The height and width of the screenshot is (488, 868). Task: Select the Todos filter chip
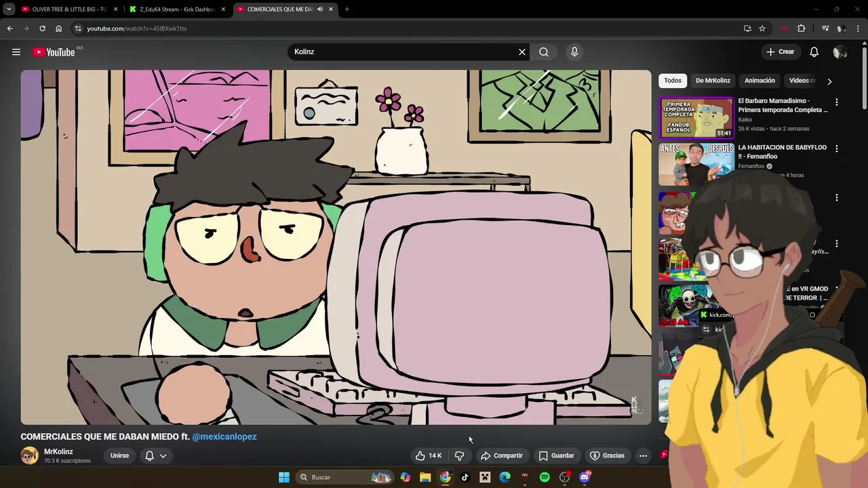coord(673,81)
